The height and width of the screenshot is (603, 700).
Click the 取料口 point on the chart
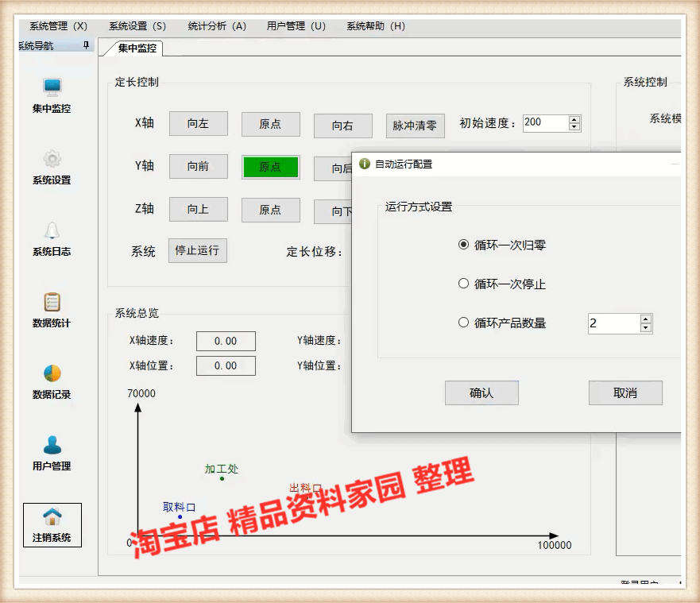(x=180, y=517)
